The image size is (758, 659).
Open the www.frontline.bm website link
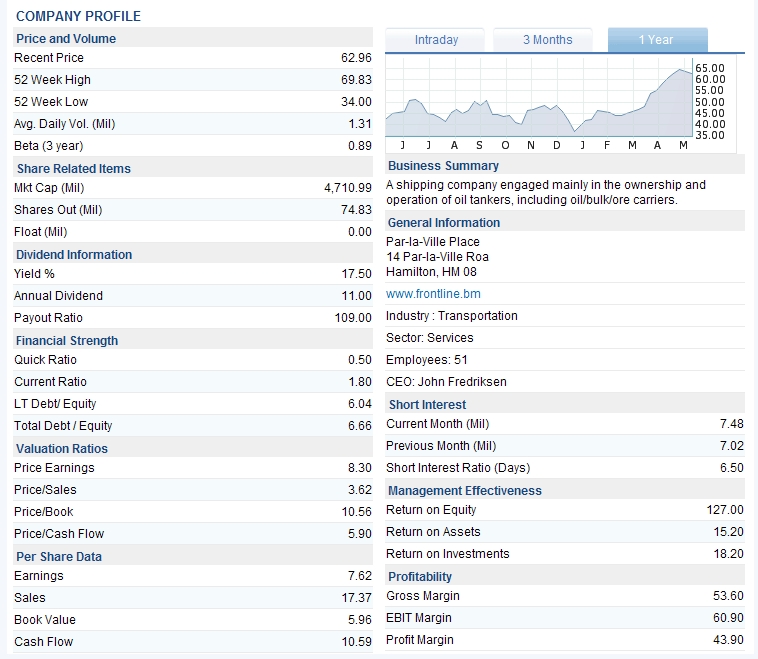pyautogui.click(x=433, y=294)
